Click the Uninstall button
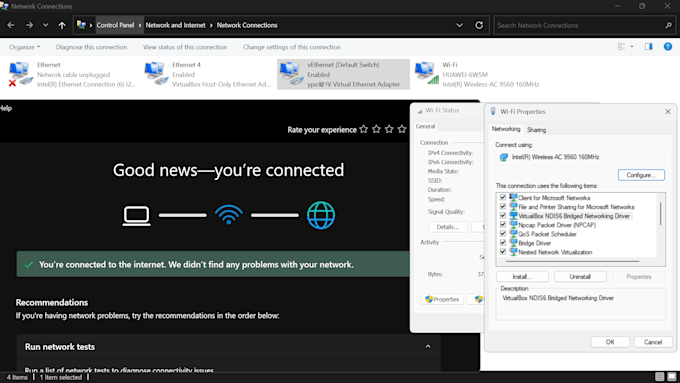Image resolution: width=680 pixels, height=383 pixels. (x=580, y=277)
